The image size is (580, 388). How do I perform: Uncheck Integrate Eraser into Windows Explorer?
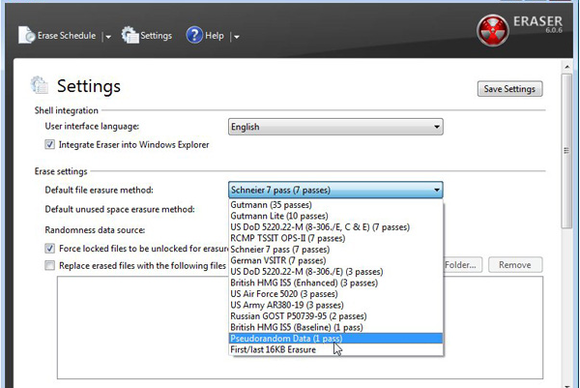50,144
